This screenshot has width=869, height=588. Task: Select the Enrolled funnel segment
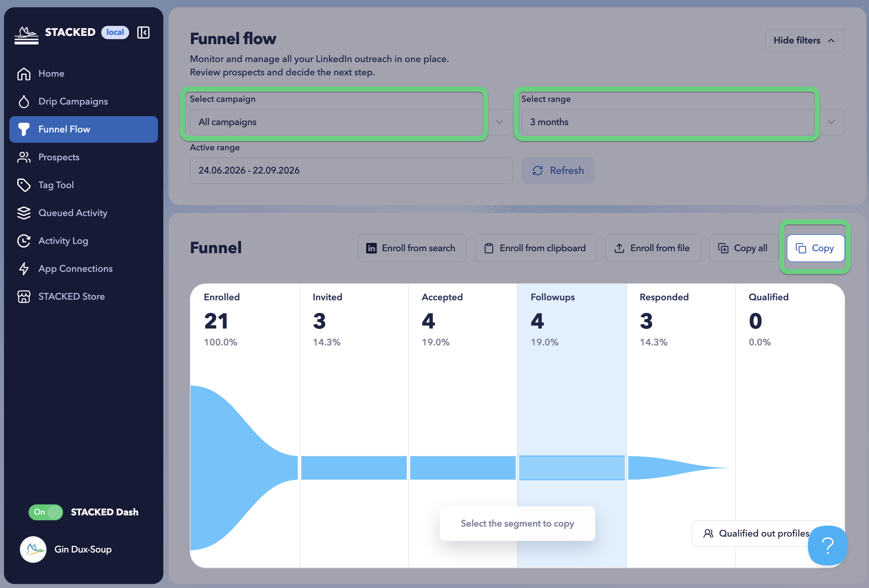click(245, 425)
